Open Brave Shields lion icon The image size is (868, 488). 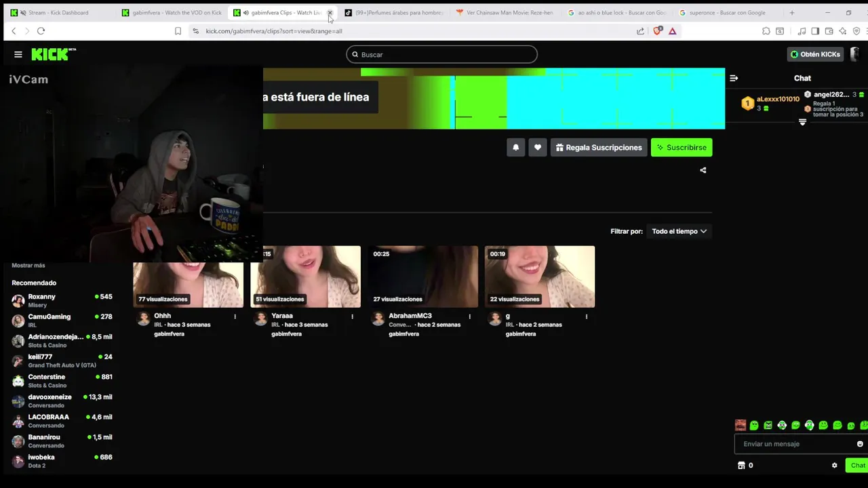point(657,31)
